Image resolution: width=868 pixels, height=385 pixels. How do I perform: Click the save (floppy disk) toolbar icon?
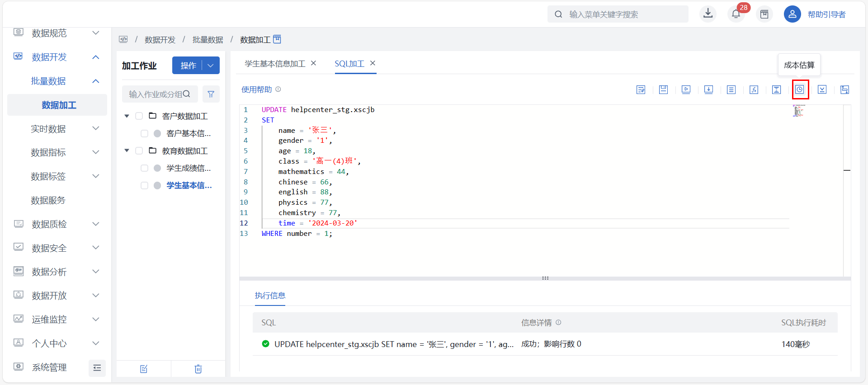pos(663,89)
